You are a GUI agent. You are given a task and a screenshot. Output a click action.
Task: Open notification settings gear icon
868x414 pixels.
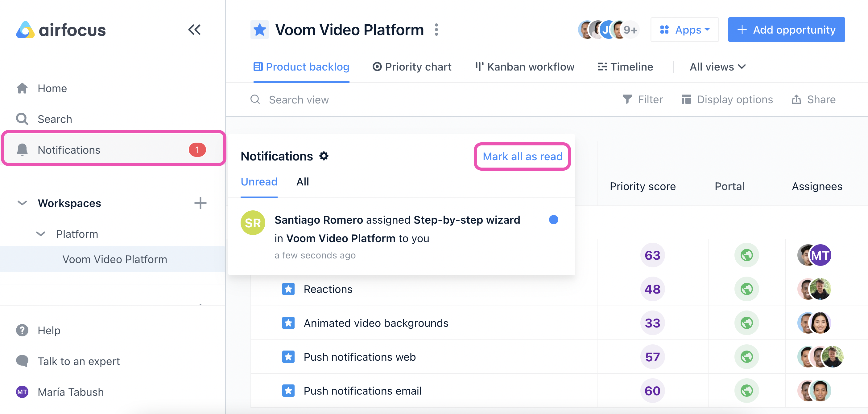324,156
